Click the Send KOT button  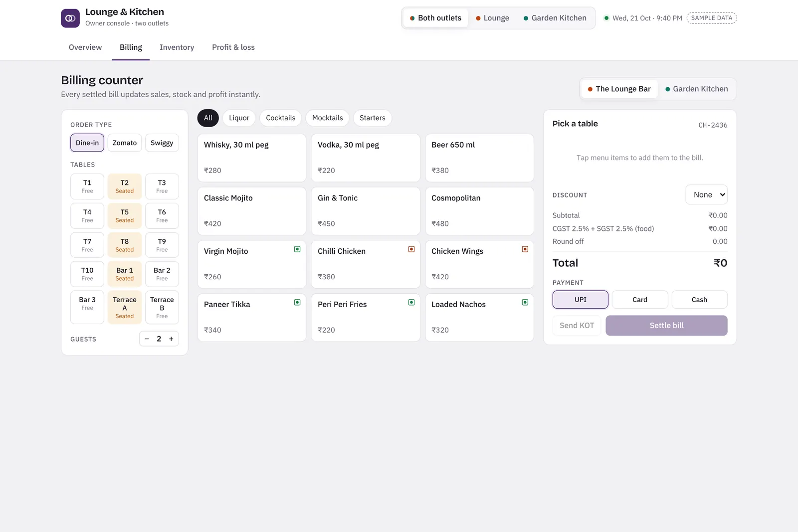tap(577, 326)
